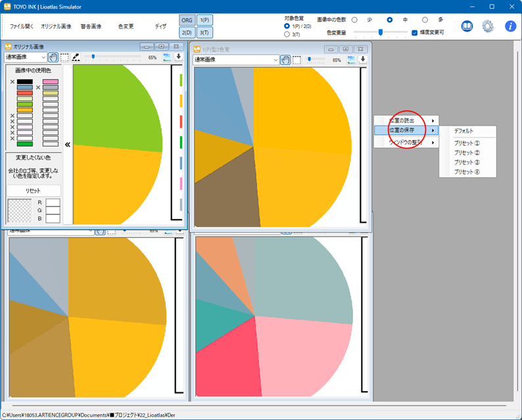Screen dimensions: 522x420
Task: Pick the eyedropper tool in オリジナル画像 window
Action: pos(76,57)
